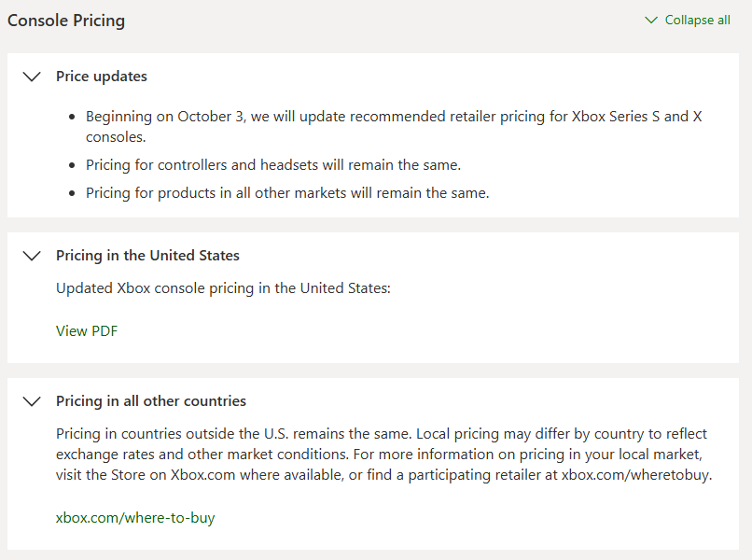Click the chevron icon beside Collapse all
The height and width of the screenshot is (560, 752).
(651, 21)
